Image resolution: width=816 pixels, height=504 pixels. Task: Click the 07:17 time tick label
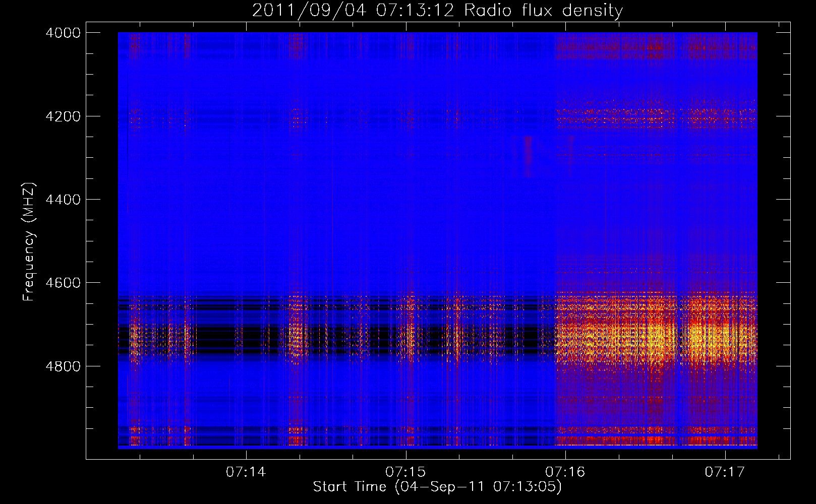point(725,472)
